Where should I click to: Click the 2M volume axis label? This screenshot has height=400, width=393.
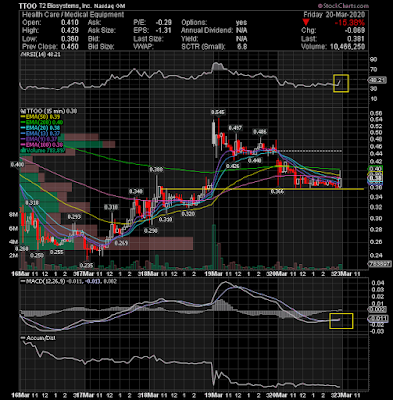coord(13,256)
